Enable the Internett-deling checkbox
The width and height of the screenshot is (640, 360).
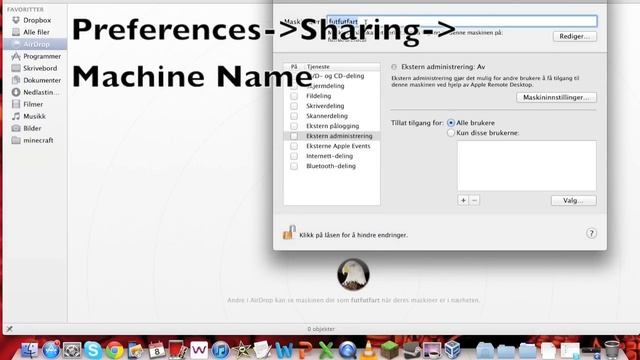(294, 156)
